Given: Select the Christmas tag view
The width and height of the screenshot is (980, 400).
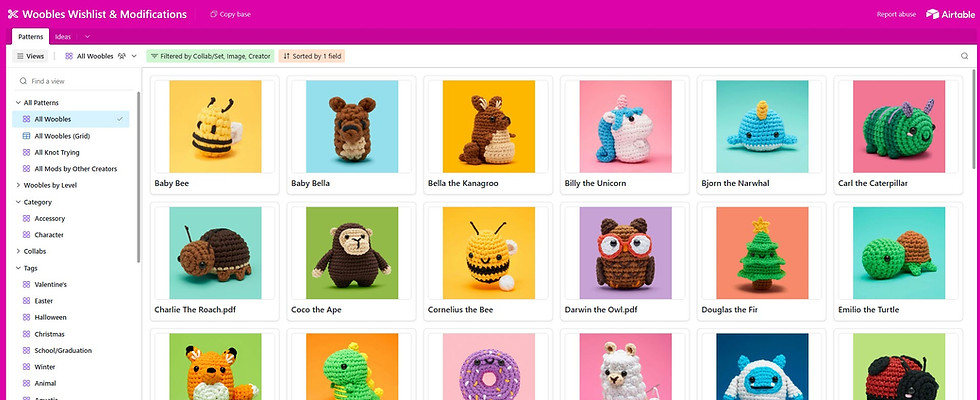Looking at the screenshot, I should (x=71, y=334).
